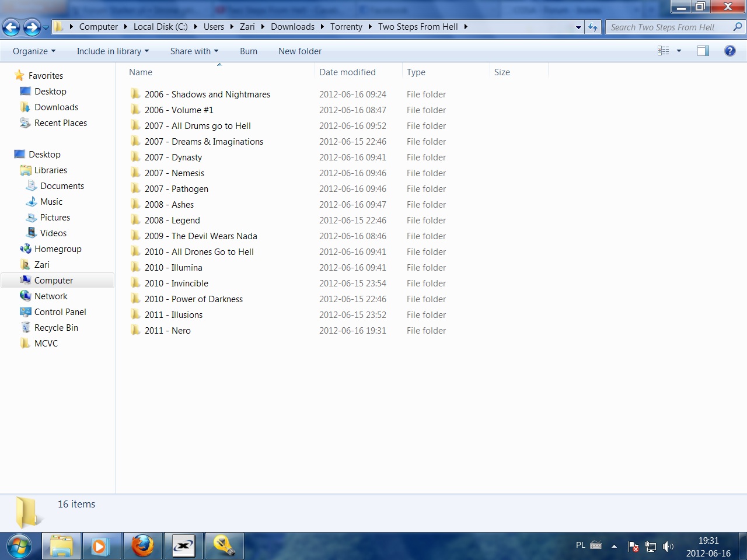Open Firefox from the taskbar
Viewport: 747px width, 560px height.
point(142,547)
